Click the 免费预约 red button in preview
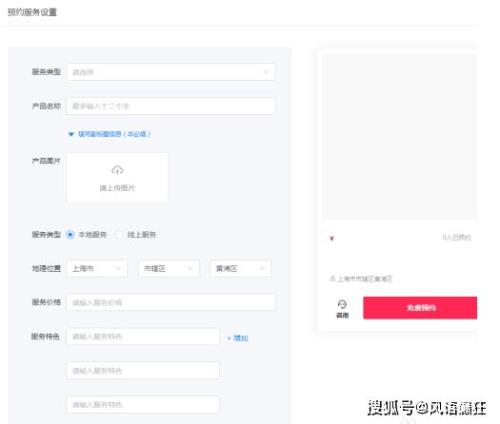 (420, 308)
